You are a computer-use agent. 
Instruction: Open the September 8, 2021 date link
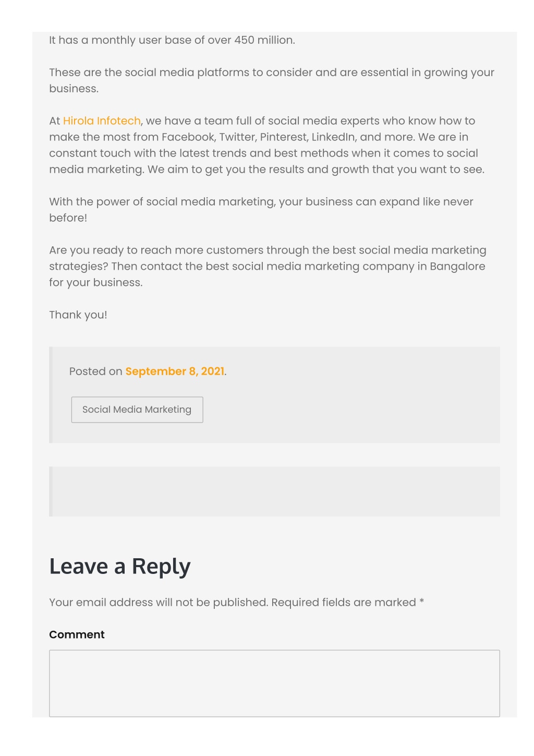pyautogui.click(x=175, y=371)
